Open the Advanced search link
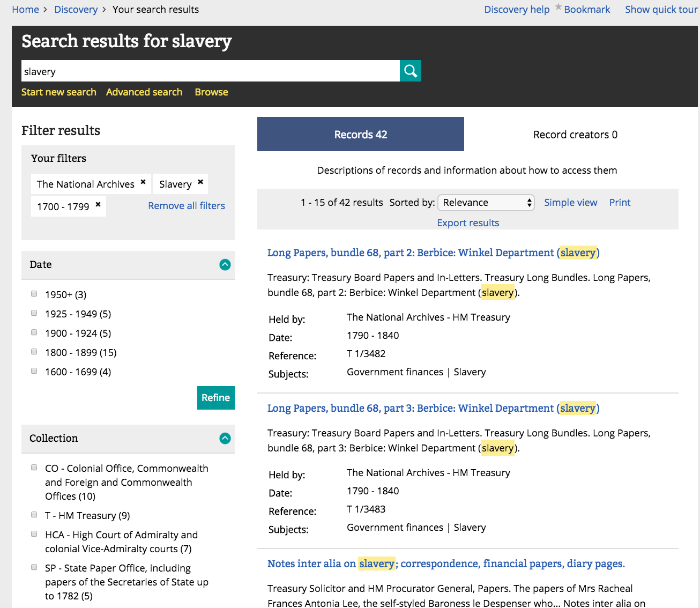The image size is (700, 608). click(x=144, y=92)
